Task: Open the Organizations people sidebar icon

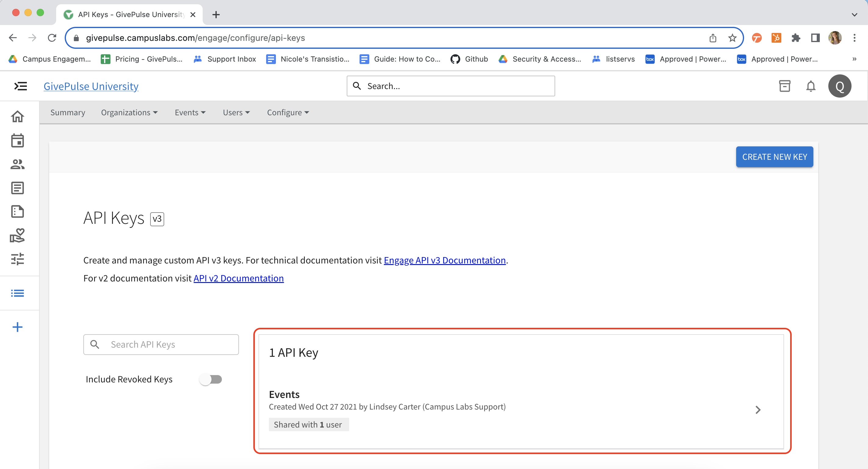Action: [x=17, y=164]
